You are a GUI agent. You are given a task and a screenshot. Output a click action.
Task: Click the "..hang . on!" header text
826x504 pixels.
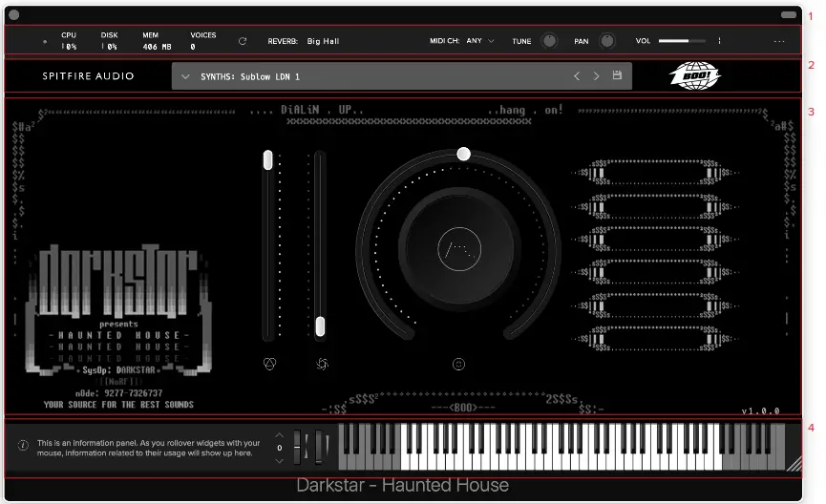pos(525,110)
